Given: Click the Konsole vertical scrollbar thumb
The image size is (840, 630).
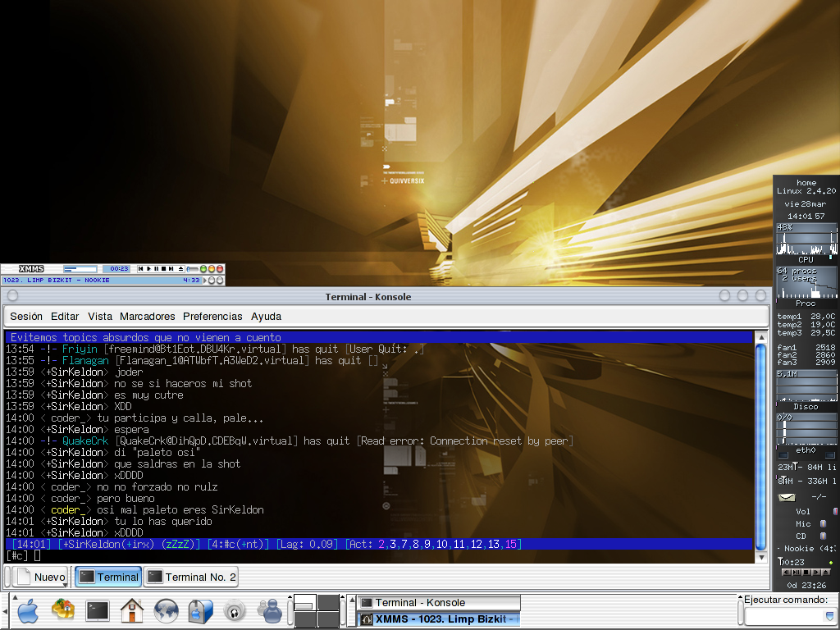Looking at the screenshot, I should click(760, 447).
